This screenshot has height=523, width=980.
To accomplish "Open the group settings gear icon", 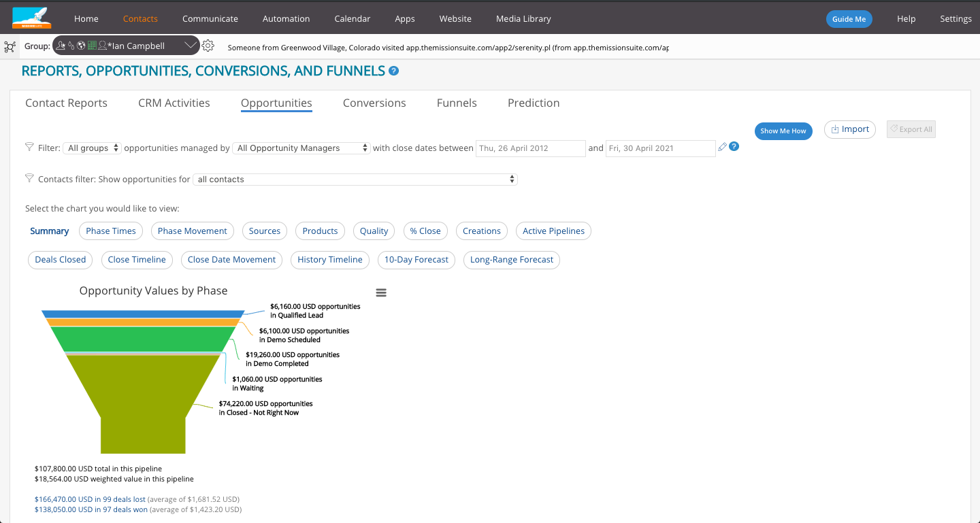I will click(x=208, y=46).
